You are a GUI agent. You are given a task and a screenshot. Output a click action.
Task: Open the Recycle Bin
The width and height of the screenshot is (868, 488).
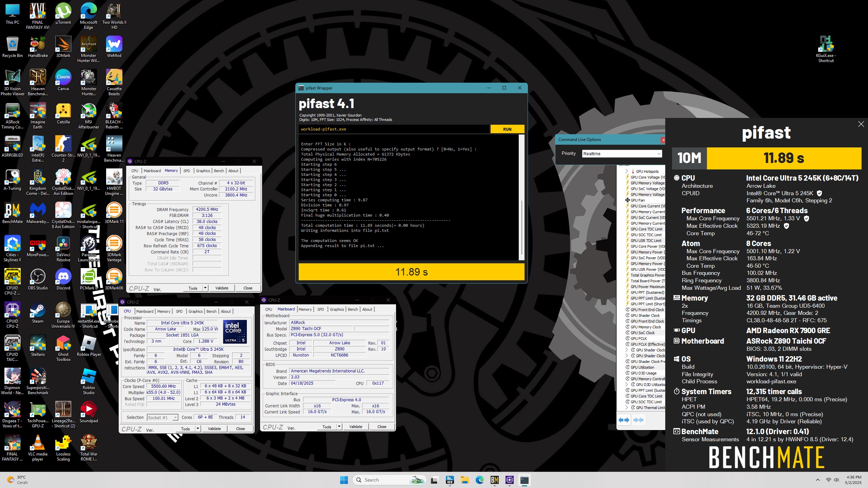(13, 47)
